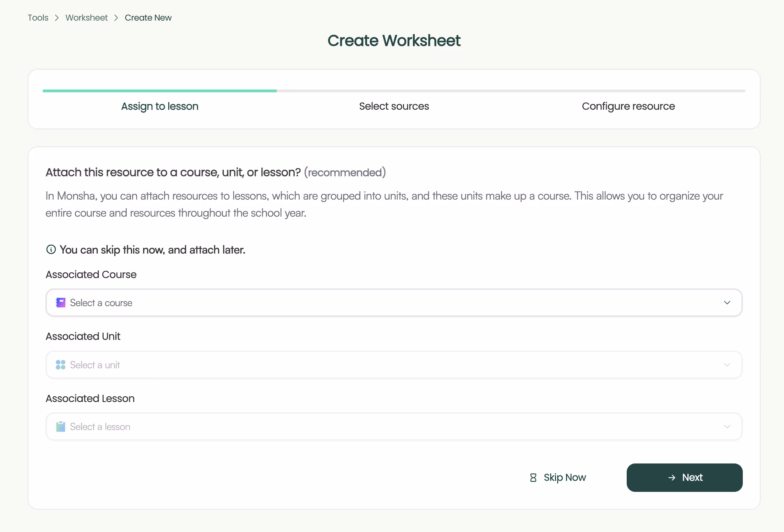Expand the unit dropdown chevron
The width and height of the screenshot is (784, 532).
(x=727, y=365)
